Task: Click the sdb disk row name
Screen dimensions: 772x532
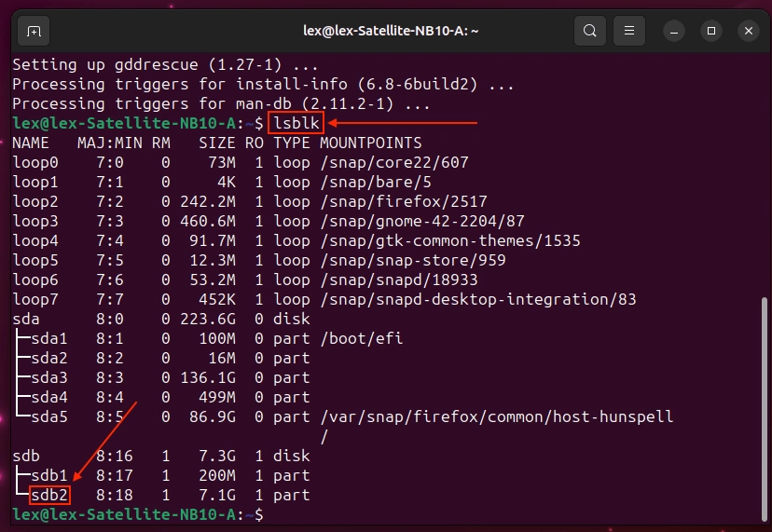Action: point(26,456)
